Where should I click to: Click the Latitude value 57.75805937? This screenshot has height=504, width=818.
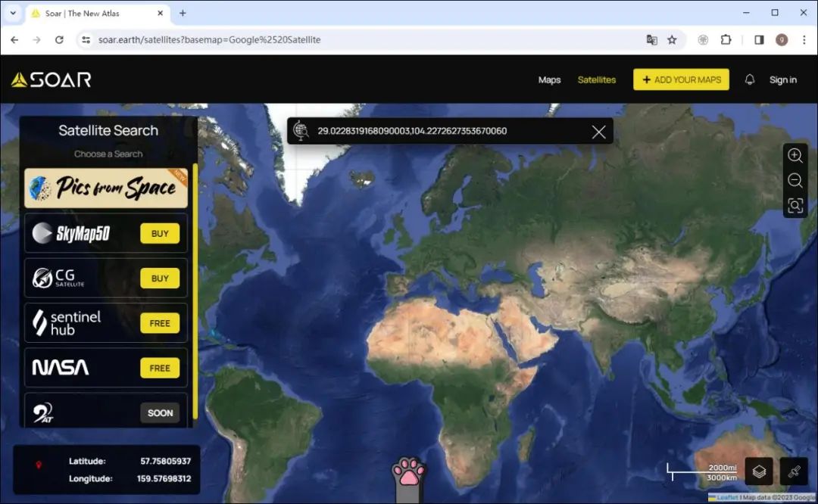point(165,462)
